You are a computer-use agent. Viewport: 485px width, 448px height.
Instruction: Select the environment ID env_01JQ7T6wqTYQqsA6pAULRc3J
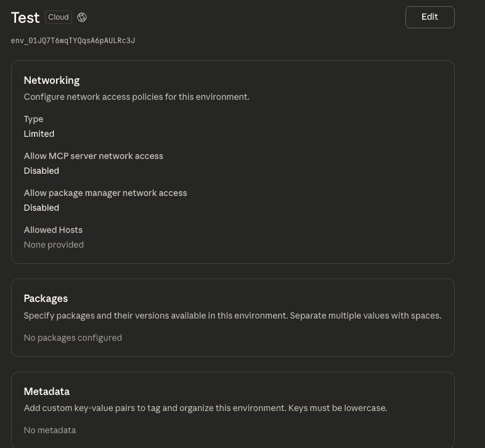point(73,41)
